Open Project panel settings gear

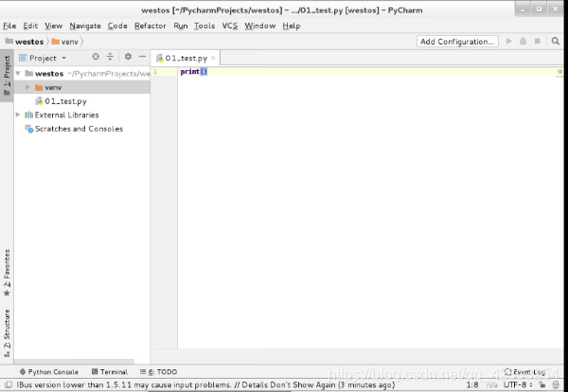128,57
